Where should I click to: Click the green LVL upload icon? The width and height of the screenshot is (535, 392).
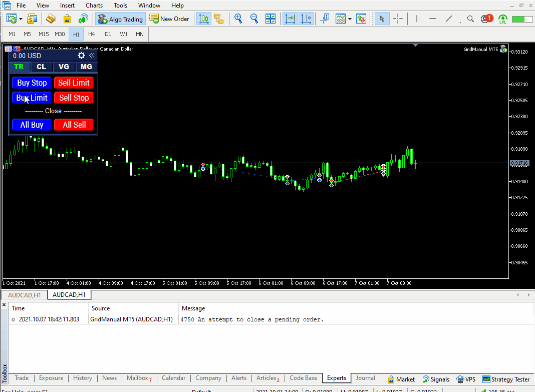point(503,19)
